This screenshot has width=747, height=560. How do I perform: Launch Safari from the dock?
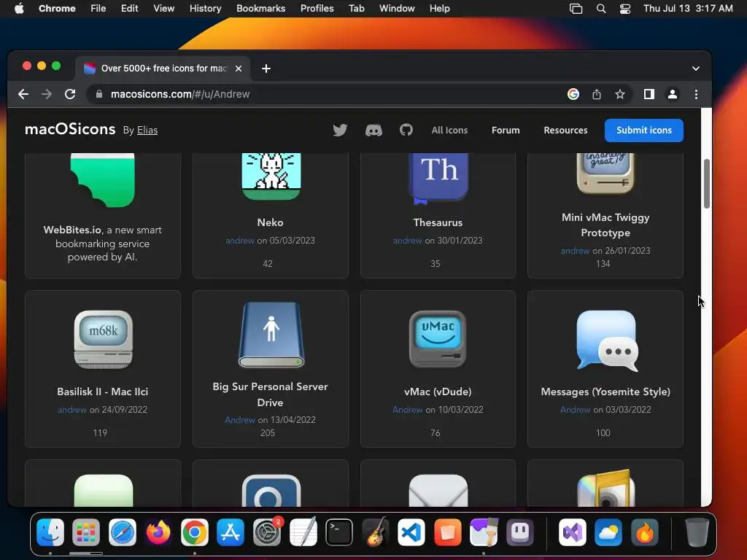coord(123,532)
